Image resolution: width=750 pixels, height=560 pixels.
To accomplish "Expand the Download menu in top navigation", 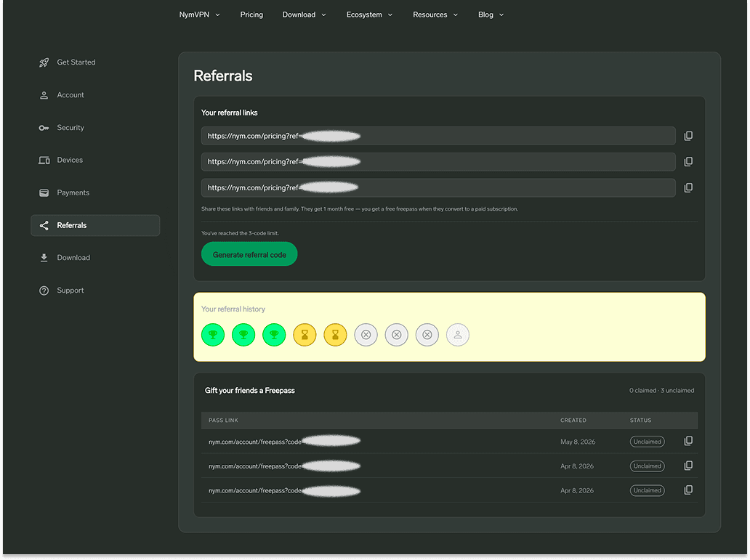I will 305,15.
